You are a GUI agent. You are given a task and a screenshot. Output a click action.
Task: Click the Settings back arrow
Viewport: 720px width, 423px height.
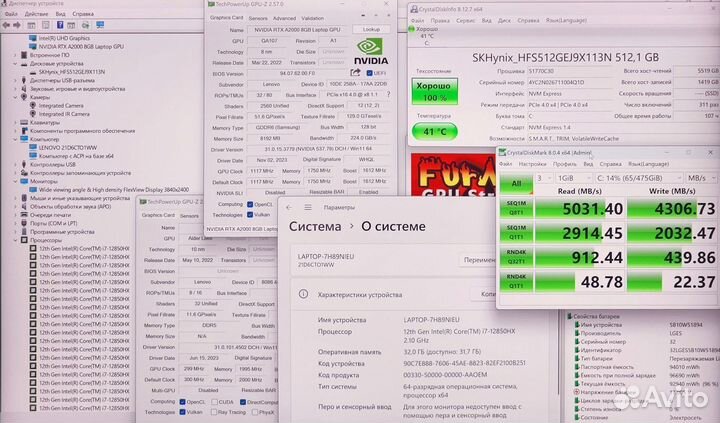(x=289, y=208)
